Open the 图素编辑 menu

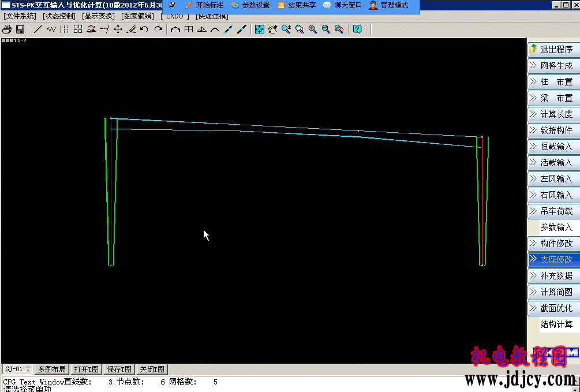137,16
